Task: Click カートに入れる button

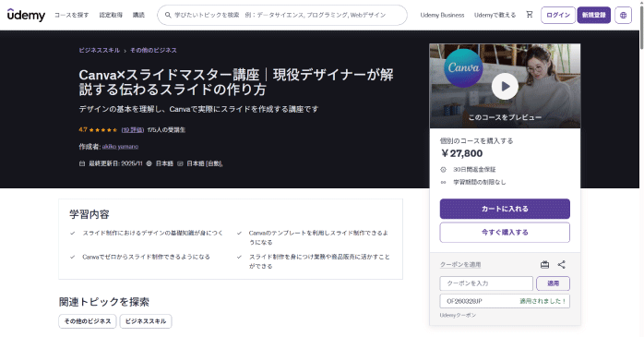Action: tap(505, 209)
